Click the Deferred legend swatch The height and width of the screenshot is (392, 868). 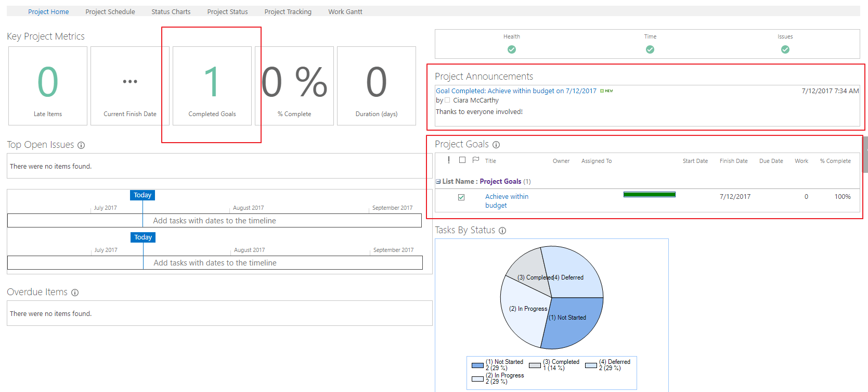591,365
